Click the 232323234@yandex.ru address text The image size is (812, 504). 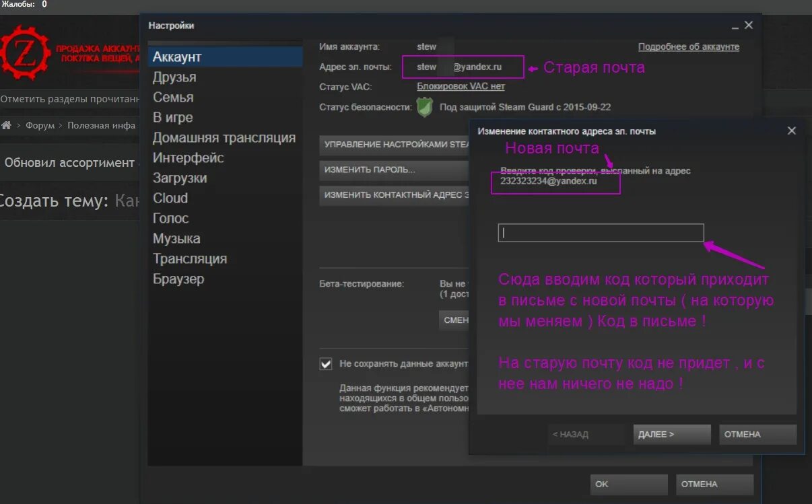point(548,181)
